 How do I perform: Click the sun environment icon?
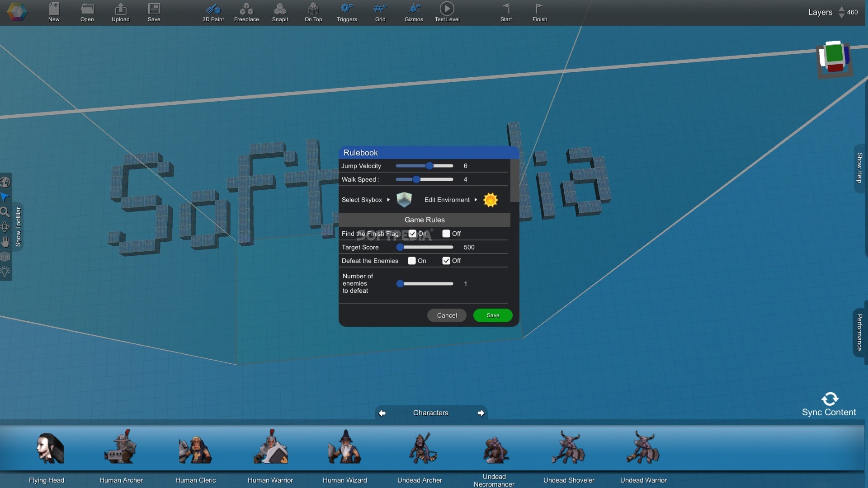(491, 200)
